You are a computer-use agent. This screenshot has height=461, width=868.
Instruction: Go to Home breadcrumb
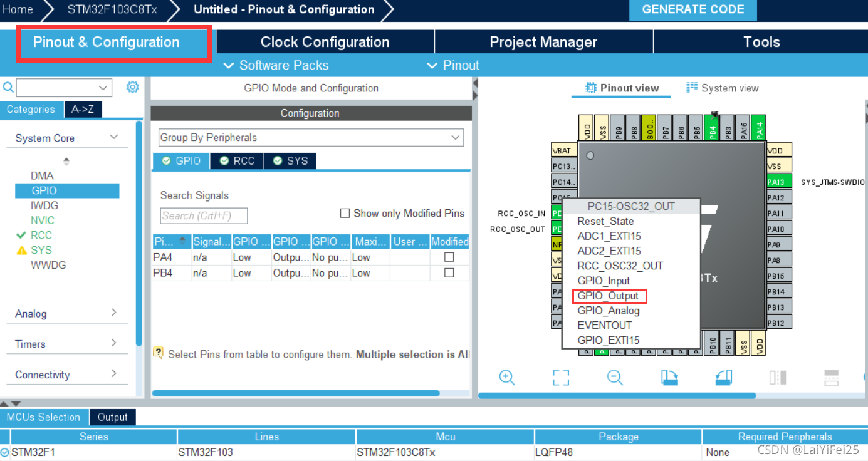(x=18, y=9)
